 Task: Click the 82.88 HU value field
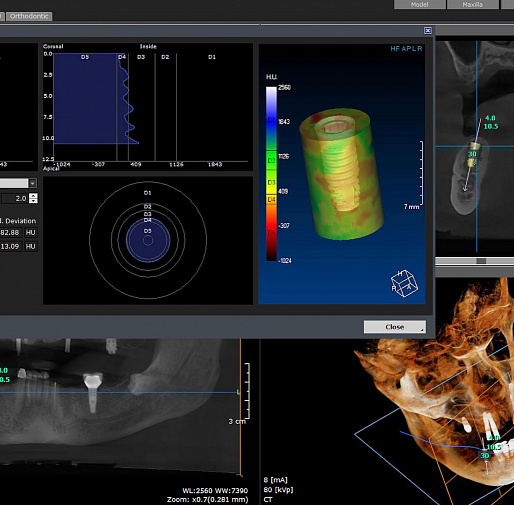[11, 232]
